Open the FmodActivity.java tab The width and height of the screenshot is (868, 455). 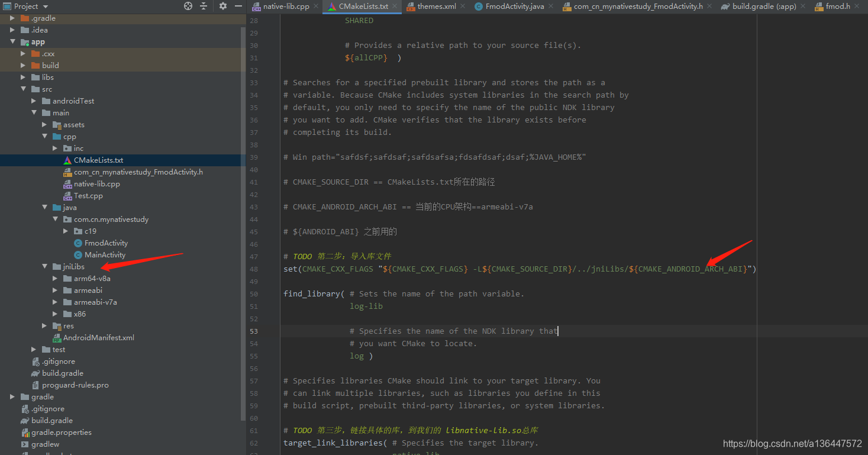515,7
